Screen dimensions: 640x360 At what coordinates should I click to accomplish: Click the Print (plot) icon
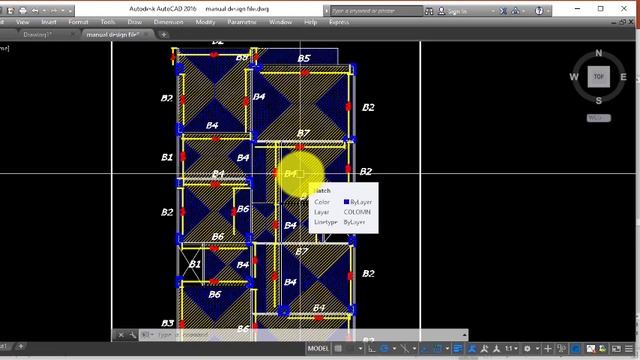tap(23, 11)
